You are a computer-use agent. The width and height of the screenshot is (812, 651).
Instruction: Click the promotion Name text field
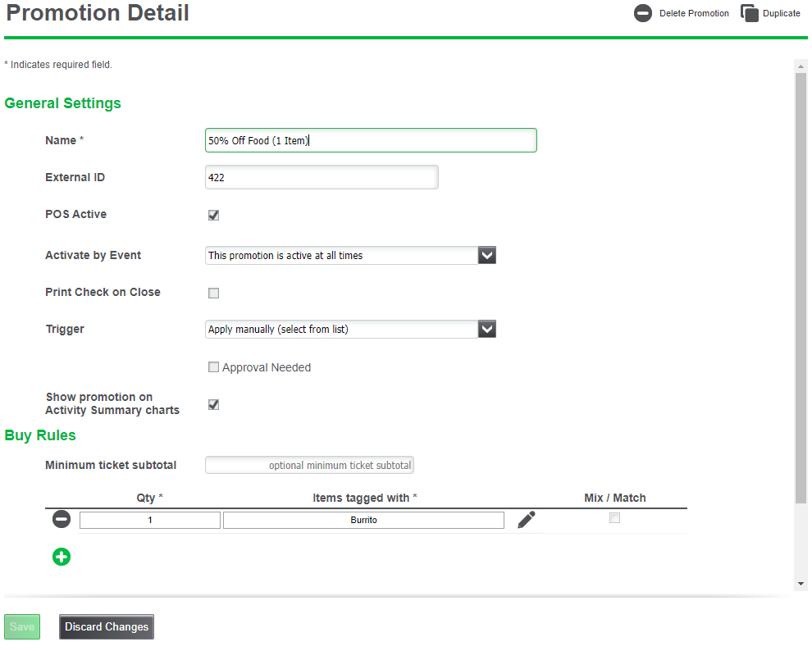pyautogui.click(x=371, y=140)
